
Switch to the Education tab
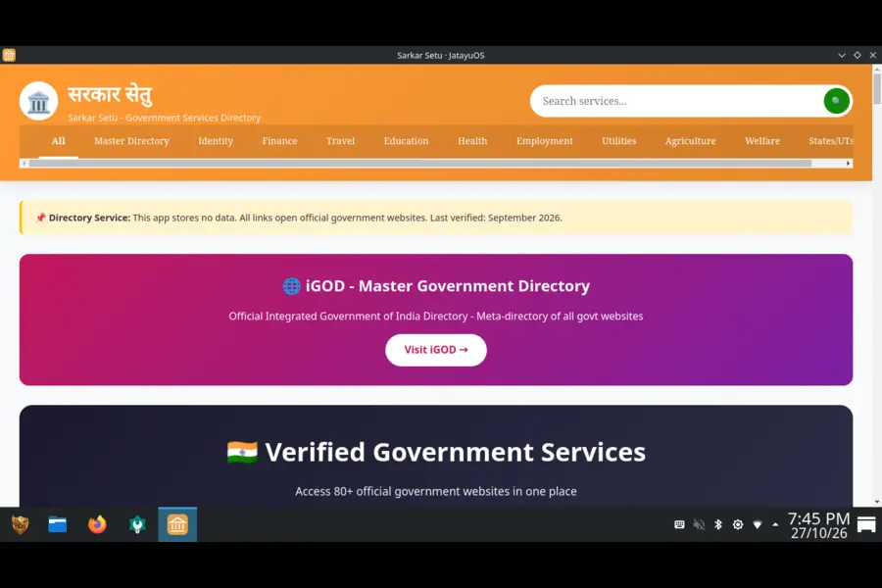pyautogui.click(x=406, y=141)
